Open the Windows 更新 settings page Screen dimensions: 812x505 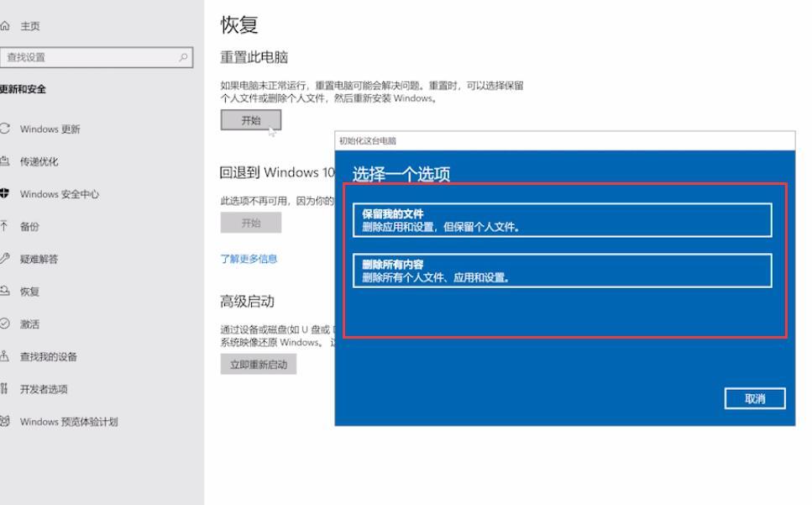[50, 129]
